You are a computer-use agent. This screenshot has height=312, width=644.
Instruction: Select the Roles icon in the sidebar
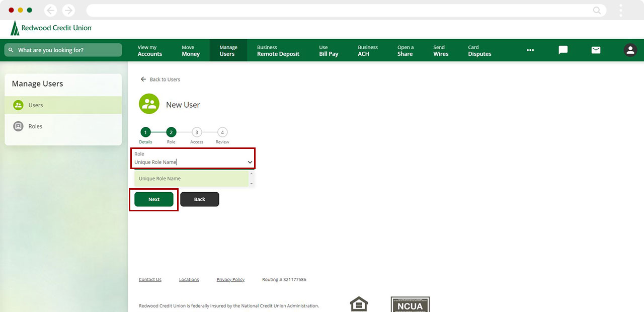tap(18, 126)
